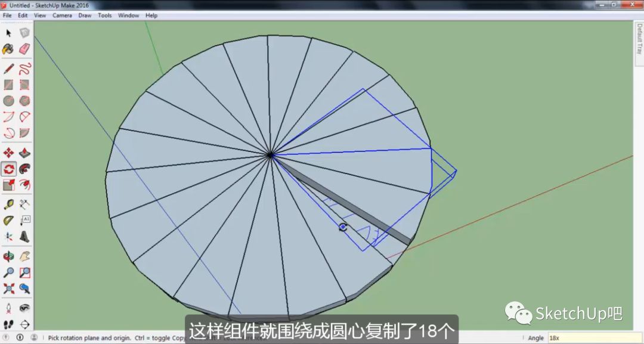Screen dimensions: 644x344
Task: Select the Tape Measure tool
Action: pos(8,204)
